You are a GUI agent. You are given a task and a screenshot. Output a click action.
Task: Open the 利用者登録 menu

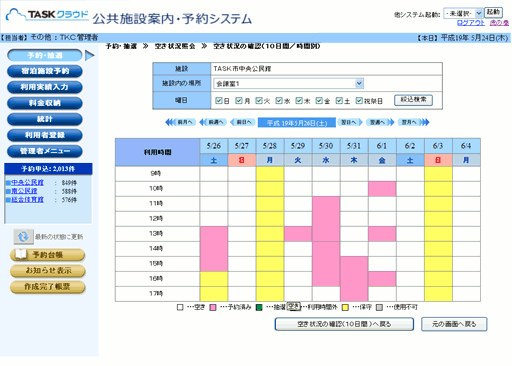pyautogui.click(x=45, y=135)
